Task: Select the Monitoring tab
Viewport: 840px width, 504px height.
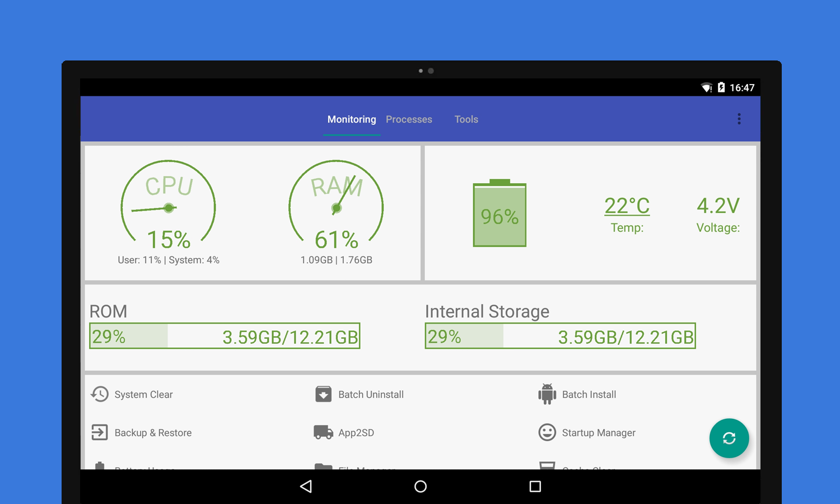Action: click(x=352, y=119)
